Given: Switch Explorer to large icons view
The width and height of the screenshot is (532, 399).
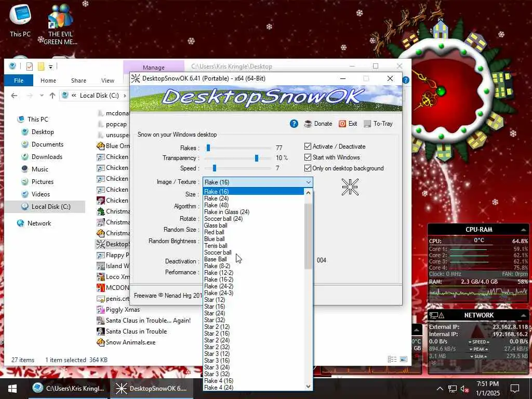Looking at the screenshot, I should (x=403, y=360).
